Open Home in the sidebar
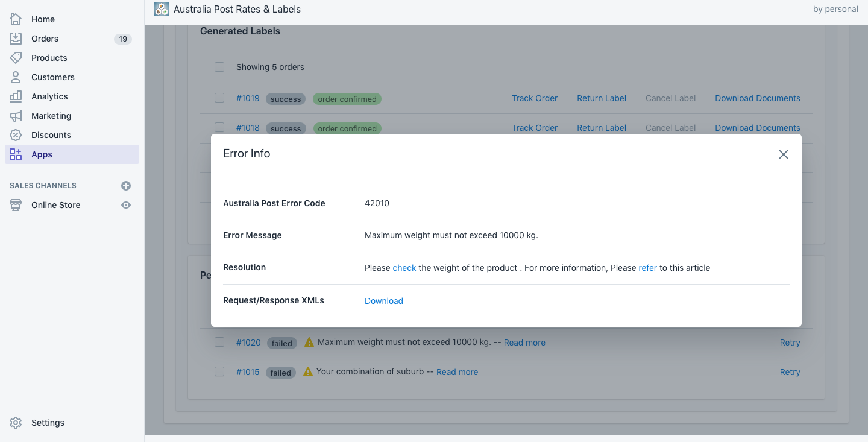This screenshot has width=868, height=442. tap(43, 19)
